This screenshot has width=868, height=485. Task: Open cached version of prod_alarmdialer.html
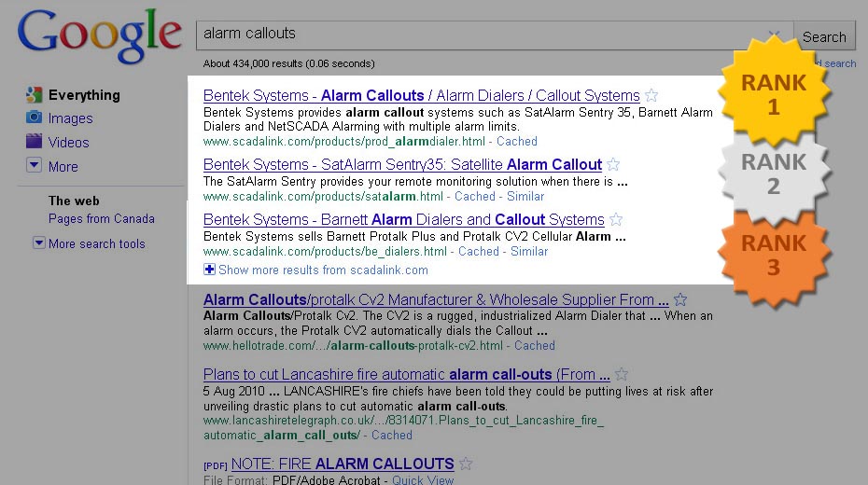point(516,142)
